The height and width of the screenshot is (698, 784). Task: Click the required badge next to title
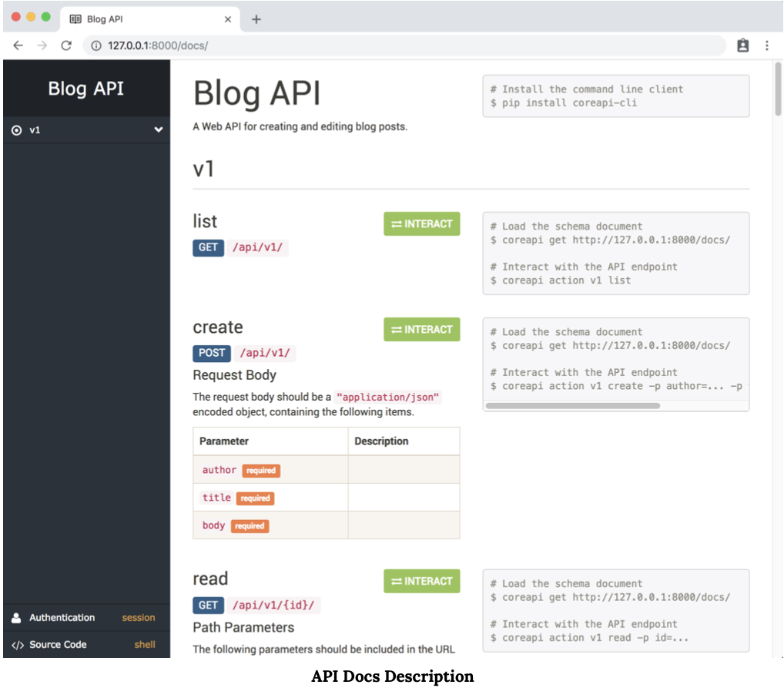(x=255, y=498)
